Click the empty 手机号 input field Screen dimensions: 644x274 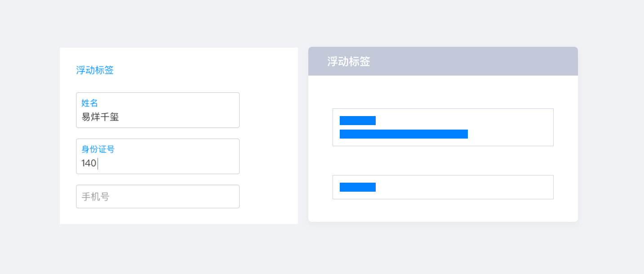tap(157, 197)
